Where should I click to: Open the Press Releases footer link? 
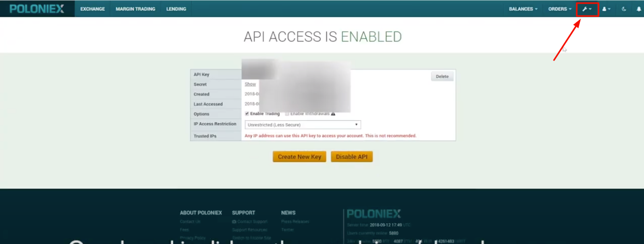click(x=295, y=222)
